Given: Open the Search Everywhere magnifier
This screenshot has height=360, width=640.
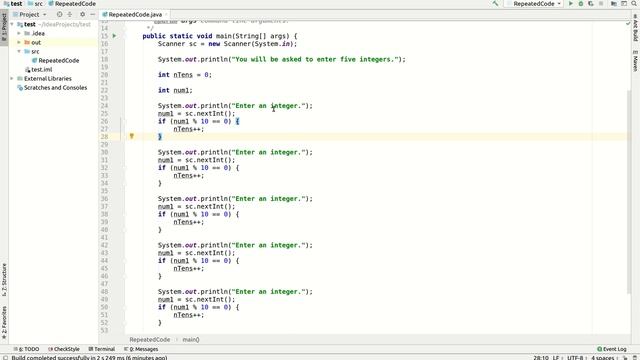Looking at the screenshot, I should click(x=634, y=4).
